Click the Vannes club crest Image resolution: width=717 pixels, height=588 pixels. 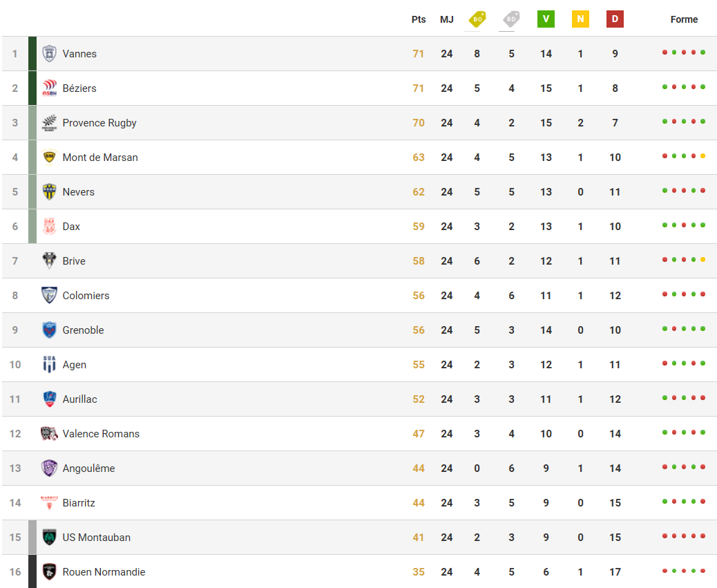tap(49, 53)
